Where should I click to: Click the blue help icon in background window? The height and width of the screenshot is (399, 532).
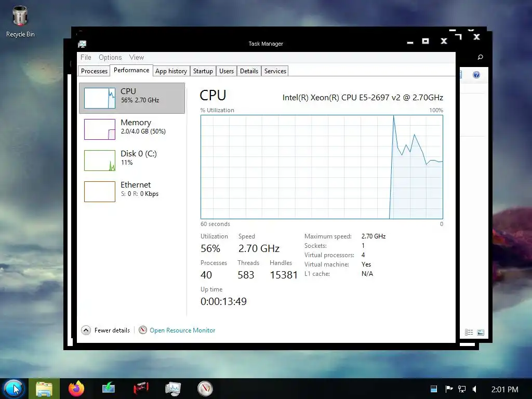pos(476,75)
